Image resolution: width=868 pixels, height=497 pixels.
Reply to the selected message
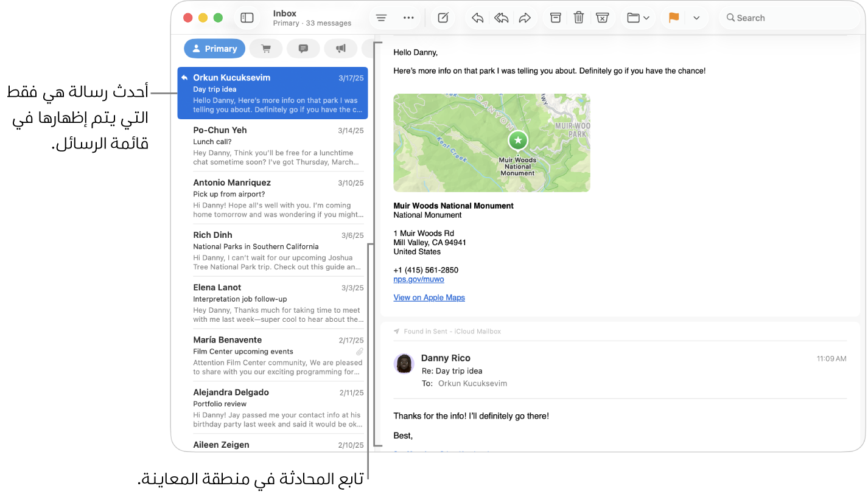click(478, 18)
